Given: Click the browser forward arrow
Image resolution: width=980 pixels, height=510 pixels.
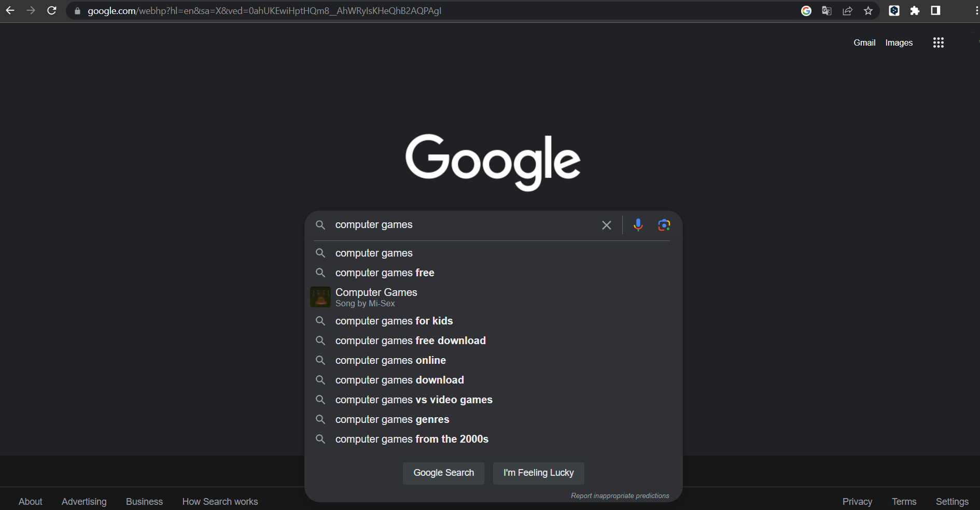Looking at the screenshot, I should coord(31,10).
